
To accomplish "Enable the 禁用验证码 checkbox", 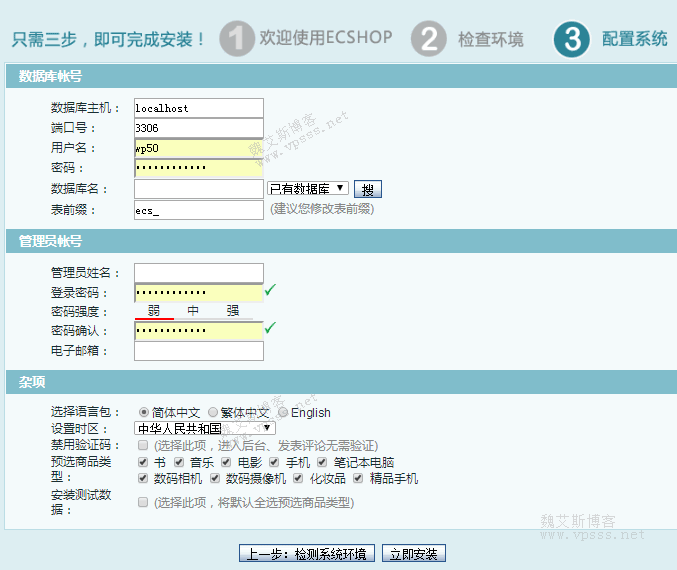I will [x=144, y=445].
